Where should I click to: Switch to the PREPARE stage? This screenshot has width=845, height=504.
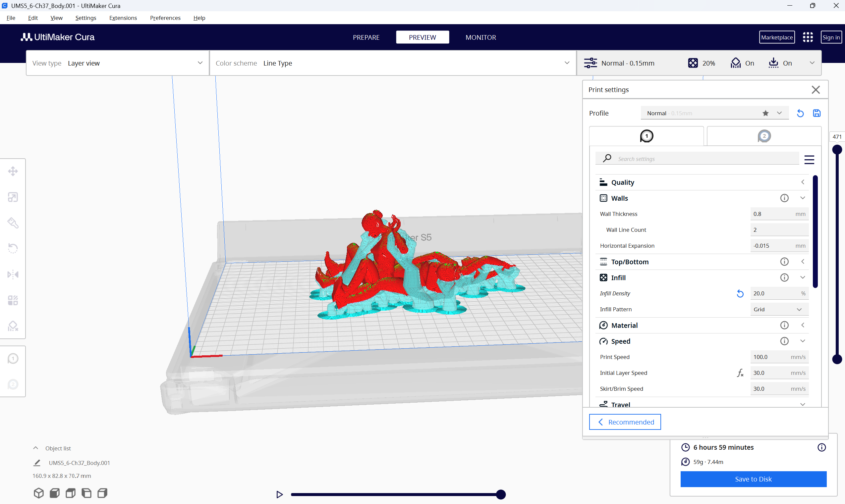coord(366,37)
